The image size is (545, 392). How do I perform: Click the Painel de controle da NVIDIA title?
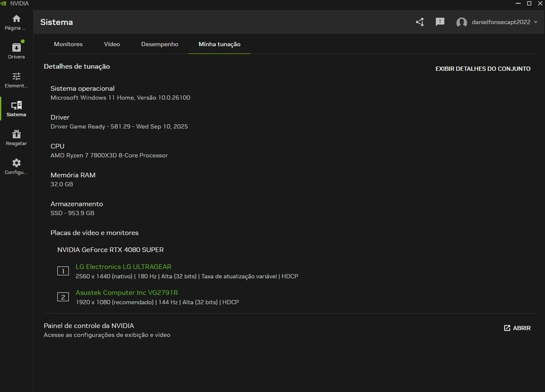[x=89, y=326]
